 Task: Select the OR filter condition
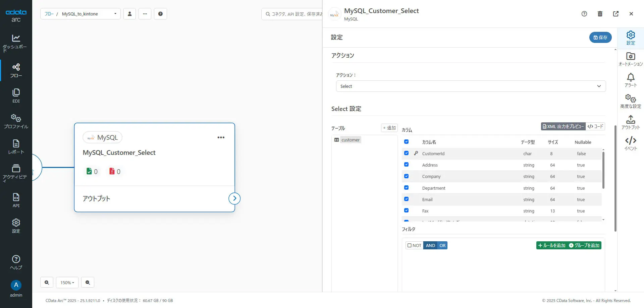click(442, 245)
